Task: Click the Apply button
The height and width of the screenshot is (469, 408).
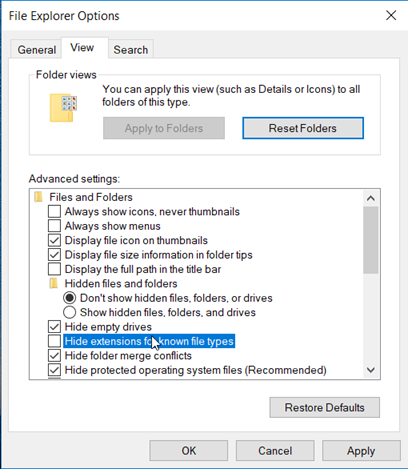Action: point(361,451)
